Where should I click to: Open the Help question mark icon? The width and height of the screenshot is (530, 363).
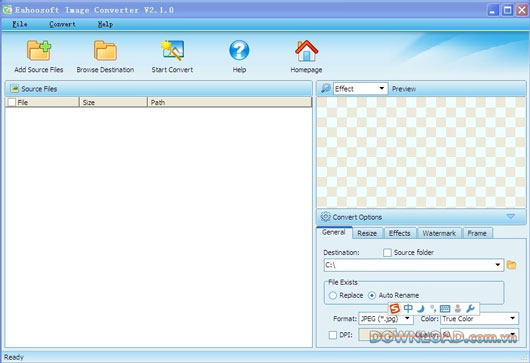point(239,51)
